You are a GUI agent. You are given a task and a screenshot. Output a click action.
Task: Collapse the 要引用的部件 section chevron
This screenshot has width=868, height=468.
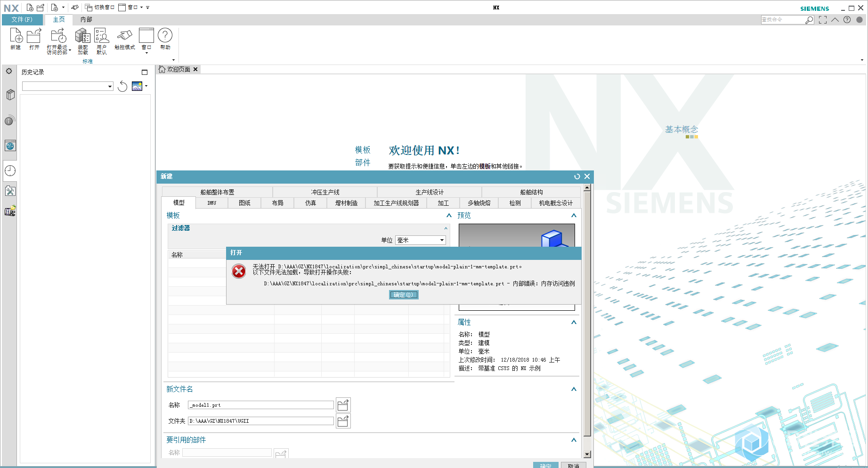tap(574, 440)
